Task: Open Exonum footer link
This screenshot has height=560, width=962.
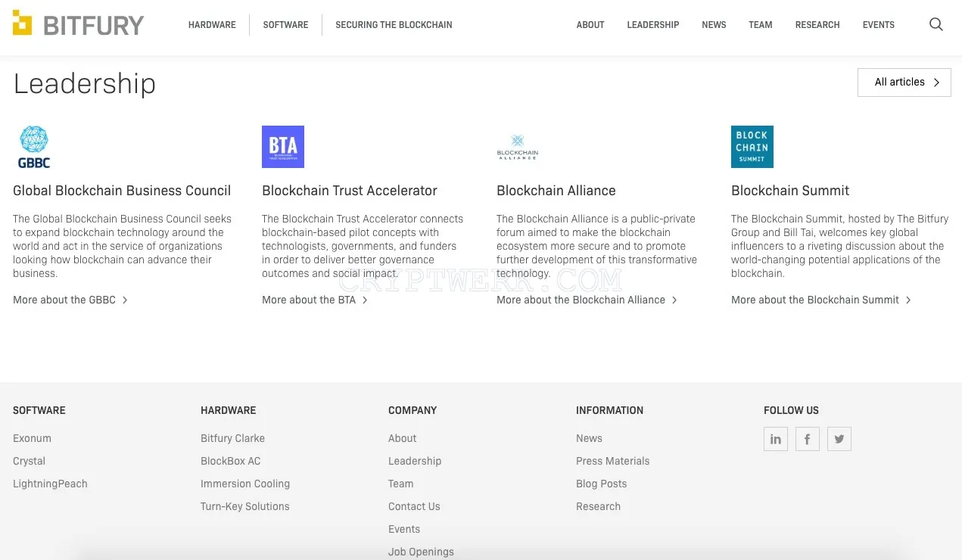Action: 32,438
